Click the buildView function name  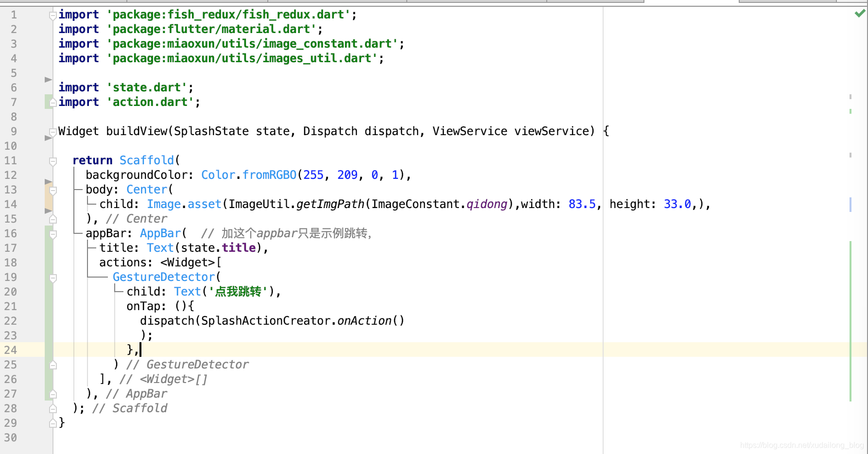(x=137, y=131)
